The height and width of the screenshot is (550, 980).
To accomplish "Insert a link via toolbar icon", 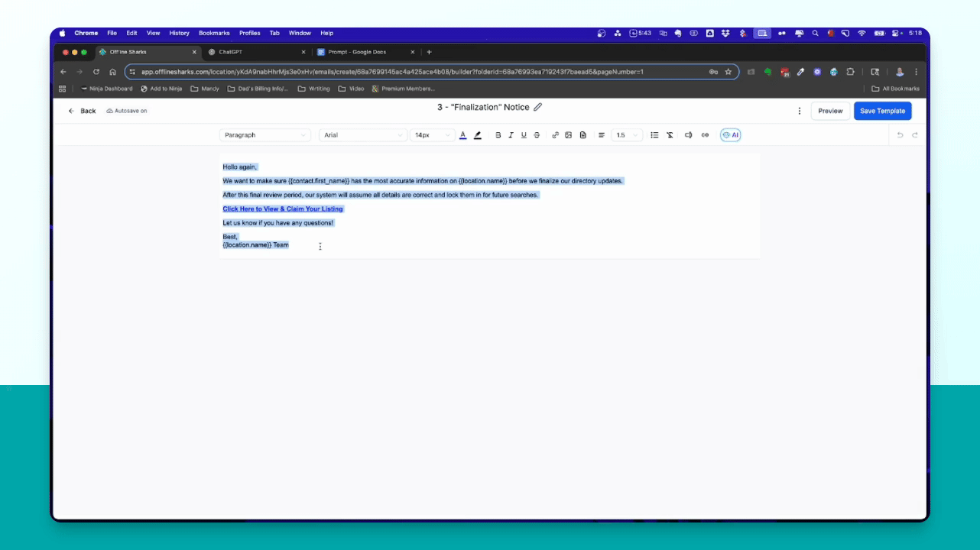I will coord(556,135).
